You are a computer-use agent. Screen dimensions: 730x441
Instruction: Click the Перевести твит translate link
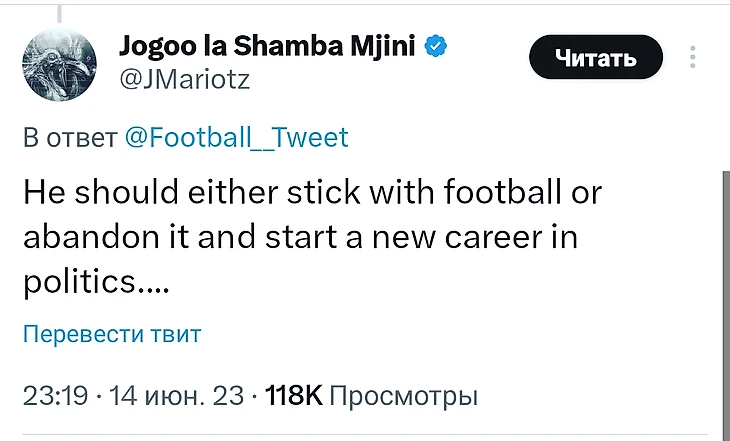(x=111, y=334)
